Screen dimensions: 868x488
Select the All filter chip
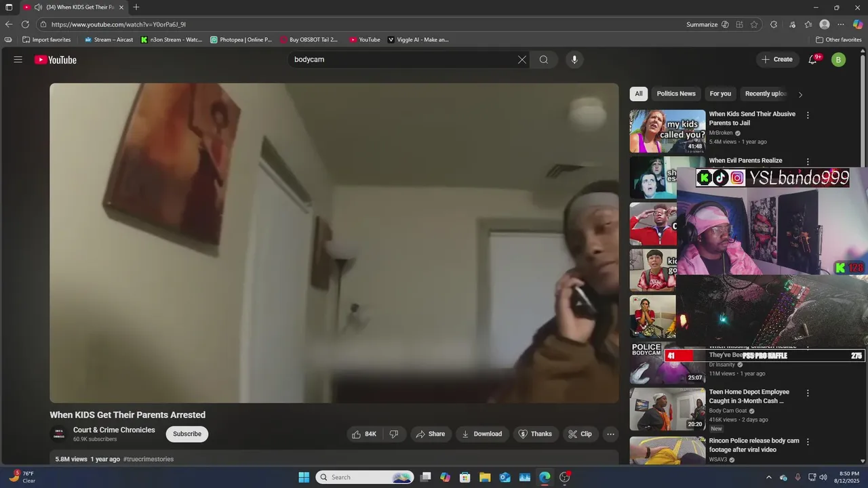pyautogui.click(x=639, y=94)
